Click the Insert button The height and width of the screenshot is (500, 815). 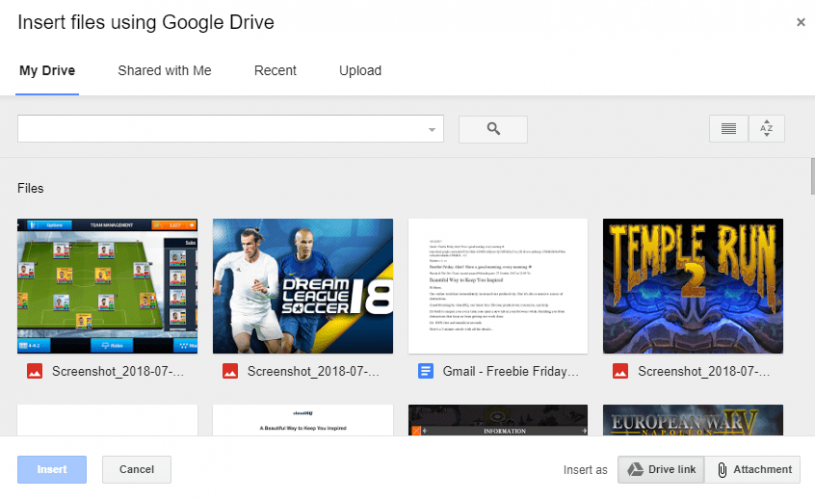tap(52, 469)
